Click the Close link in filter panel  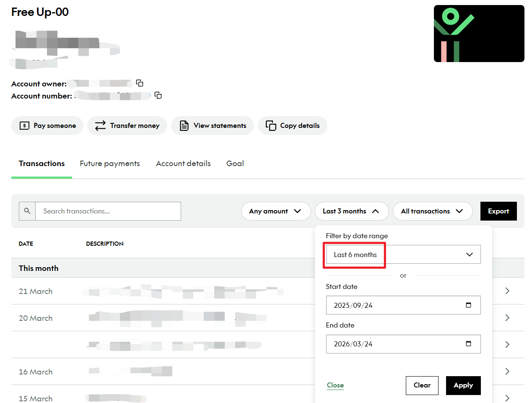coord(335,385)
